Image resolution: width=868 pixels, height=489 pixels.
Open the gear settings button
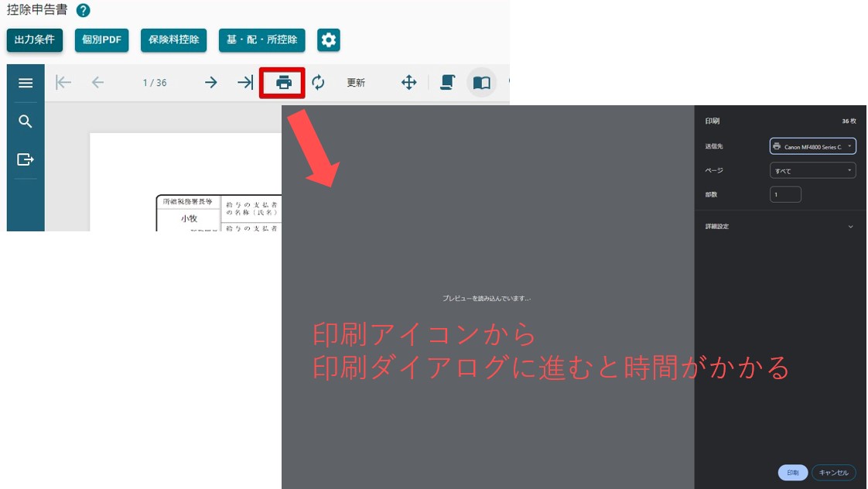[329, 40]
